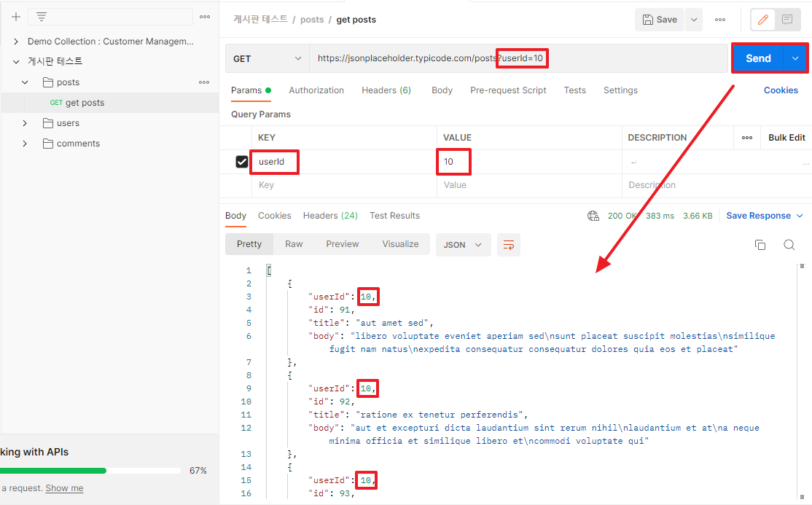Viewport: 812px width, 505px height.
Task: Open Save options dropdown arrow
Action: (694, 20)
